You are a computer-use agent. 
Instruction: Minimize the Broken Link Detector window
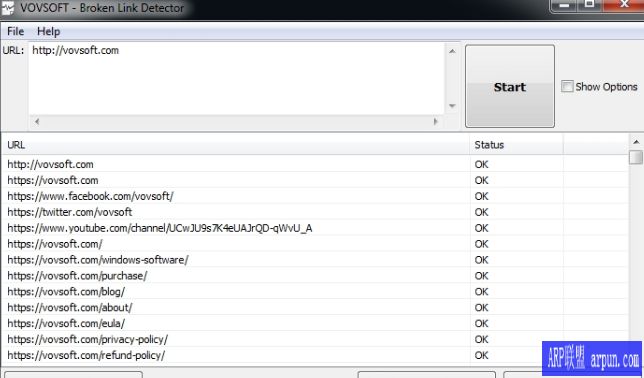coord(564,6)
